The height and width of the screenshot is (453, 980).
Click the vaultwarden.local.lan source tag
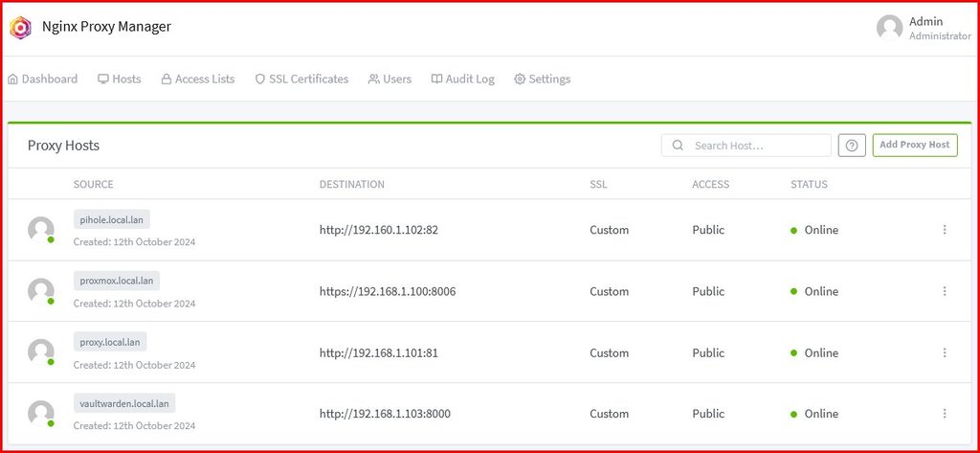(x=124, y=403)
